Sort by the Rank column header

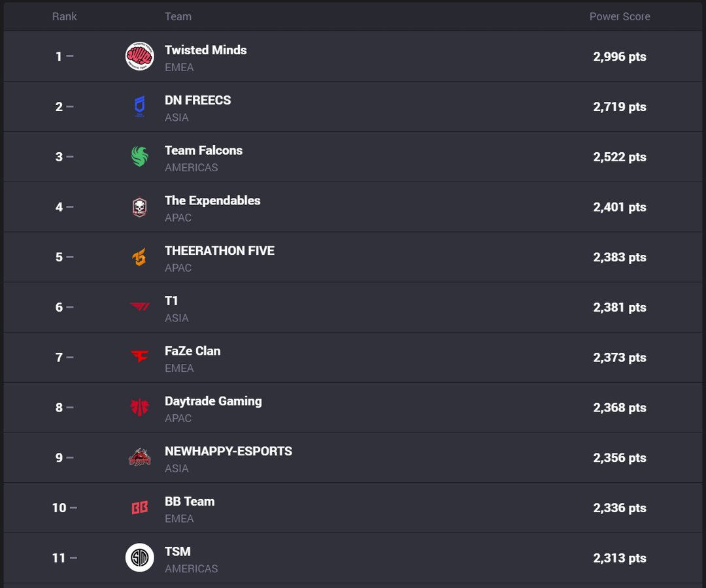tap(64, 16)
